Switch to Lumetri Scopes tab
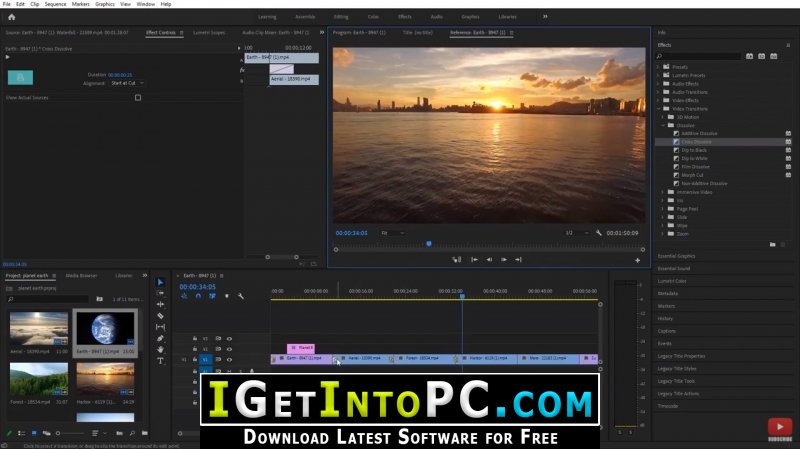The width and height of the screenshot is (800, 449). pos(209,33)
